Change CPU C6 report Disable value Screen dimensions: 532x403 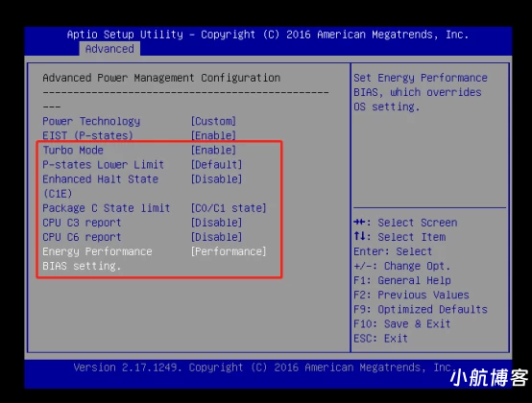(216, 237)
